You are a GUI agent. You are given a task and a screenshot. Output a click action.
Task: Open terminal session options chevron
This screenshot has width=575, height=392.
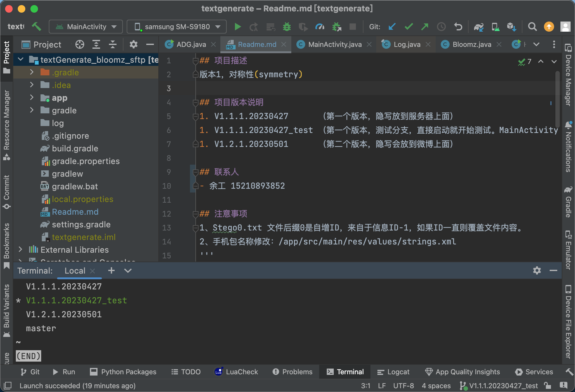pos(128,270)
